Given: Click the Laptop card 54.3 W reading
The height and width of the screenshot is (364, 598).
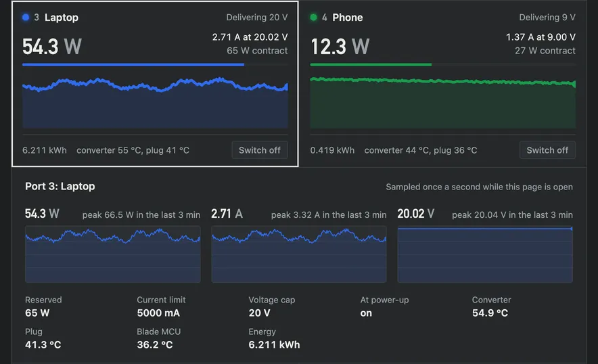Looking at the screenshot, I should [x=52, y=47].
